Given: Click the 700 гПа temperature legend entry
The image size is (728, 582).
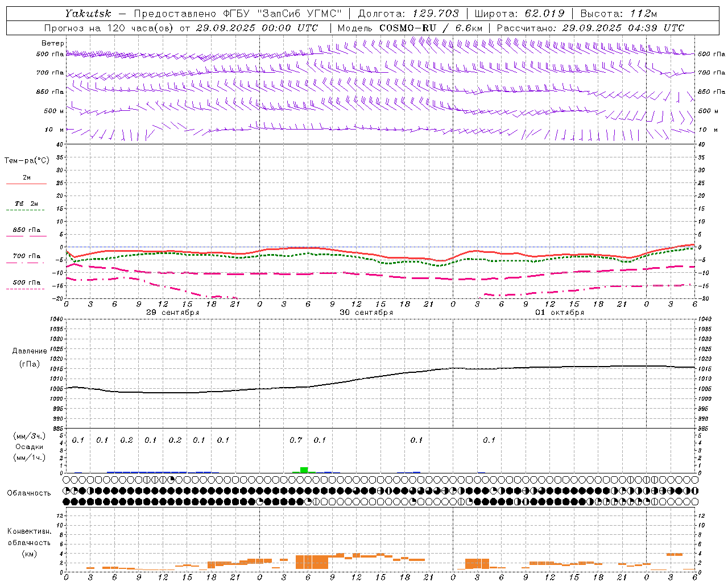Looking at the screenshot, I should tap(27, 256).
